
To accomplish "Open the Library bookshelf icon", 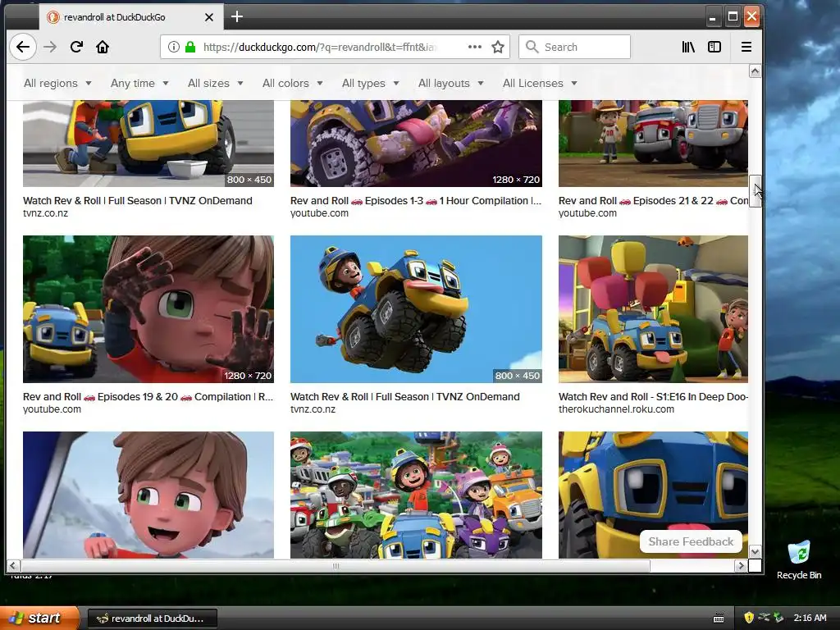I will click(688, 47).
